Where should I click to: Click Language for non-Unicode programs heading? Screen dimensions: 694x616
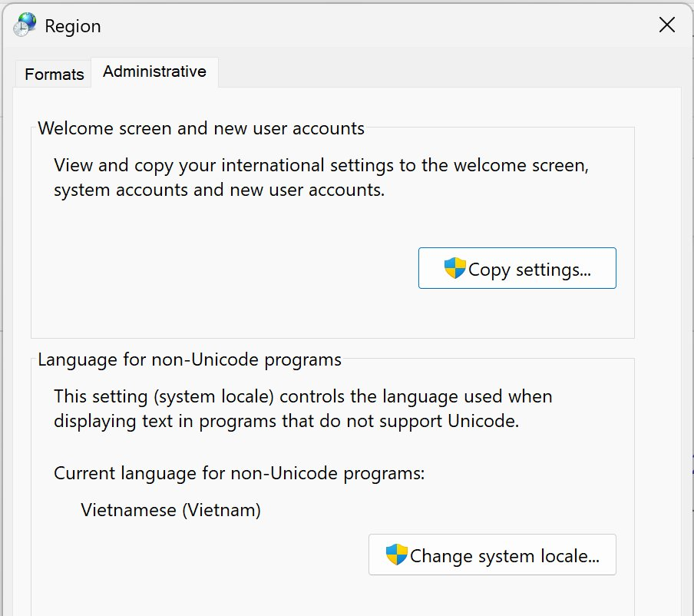(x=190, y=359)
